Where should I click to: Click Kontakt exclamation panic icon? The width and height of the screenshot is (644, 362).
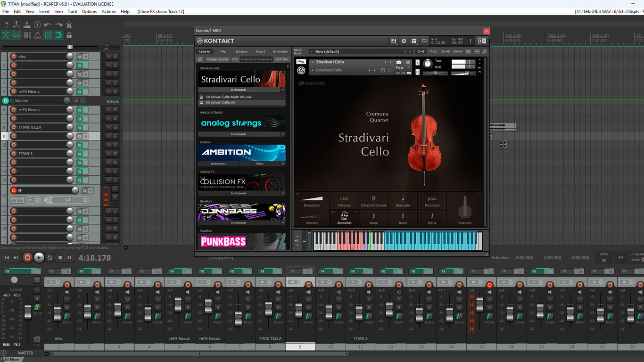pyautogui.click(x=470, y=41)
